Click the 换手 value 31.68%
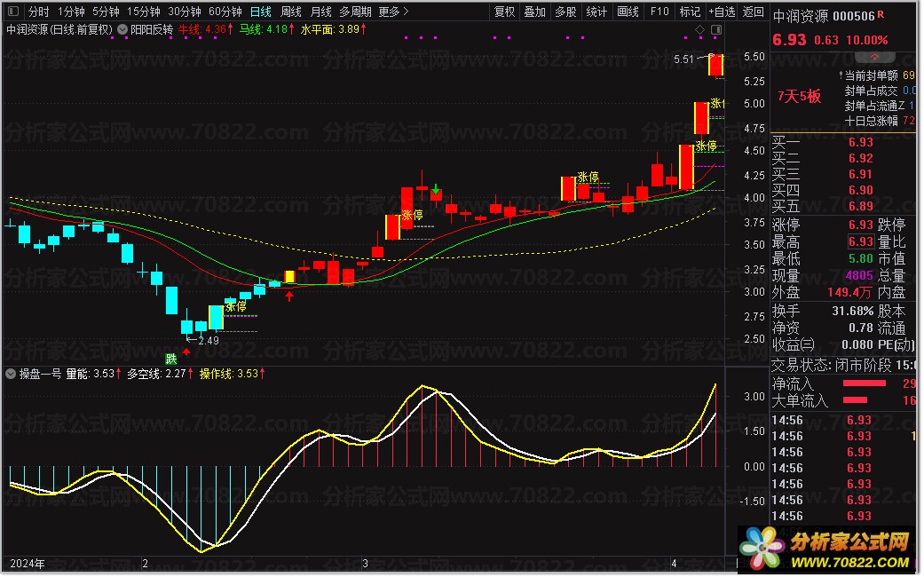Screen dimensions: 924x577 pyautogui.click(x=852, y=312)
